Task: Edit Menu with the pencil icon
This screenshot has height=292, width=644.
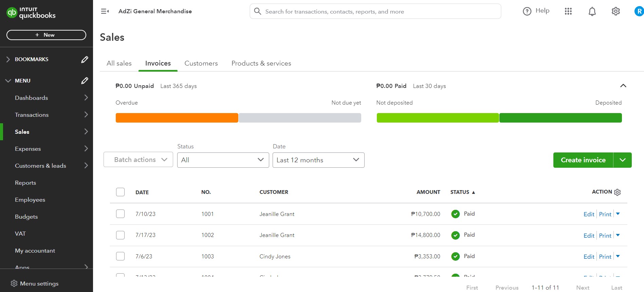Action: coord(85,80)
